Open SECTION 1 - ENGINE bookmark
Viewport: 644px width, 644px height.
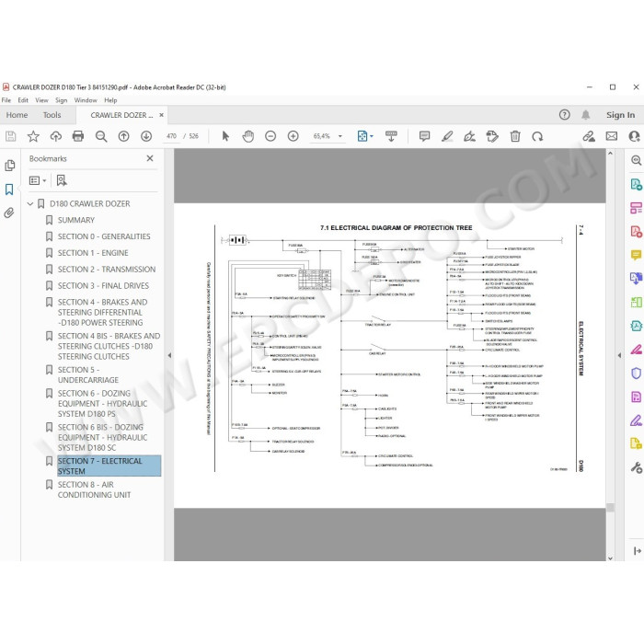pos(93,253)
